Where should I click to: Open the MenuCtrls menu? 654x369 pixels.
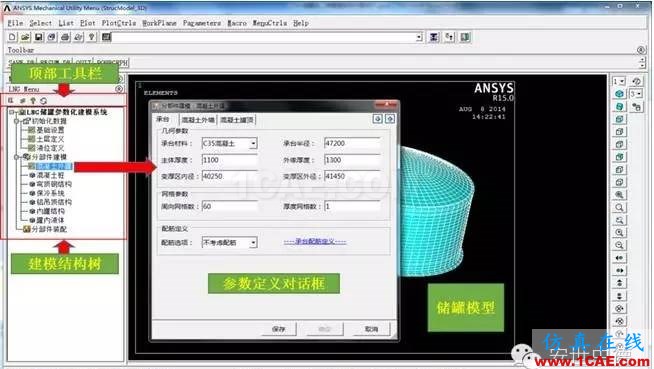[269, 23]
